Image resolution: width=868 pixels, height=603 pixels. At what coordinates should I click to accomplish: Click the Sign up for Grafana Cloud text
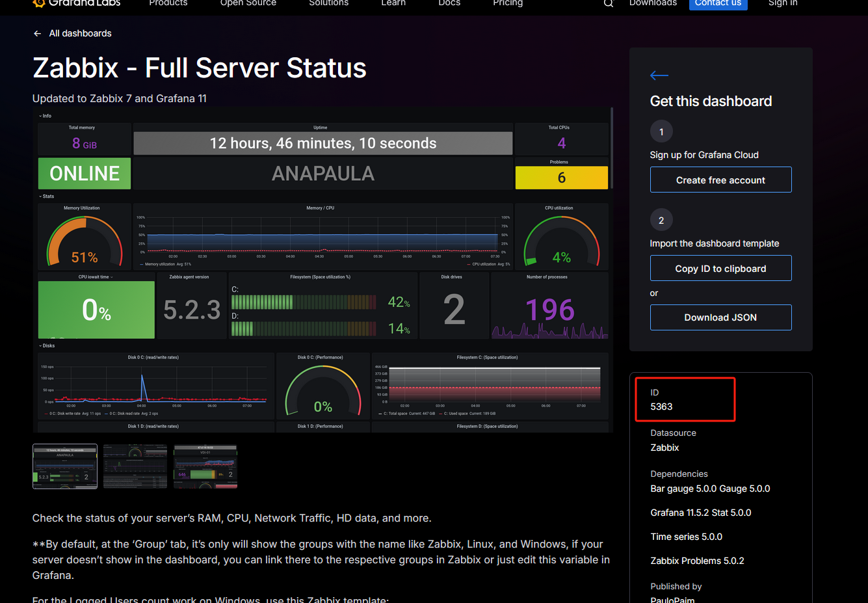(x=704, y=155)
